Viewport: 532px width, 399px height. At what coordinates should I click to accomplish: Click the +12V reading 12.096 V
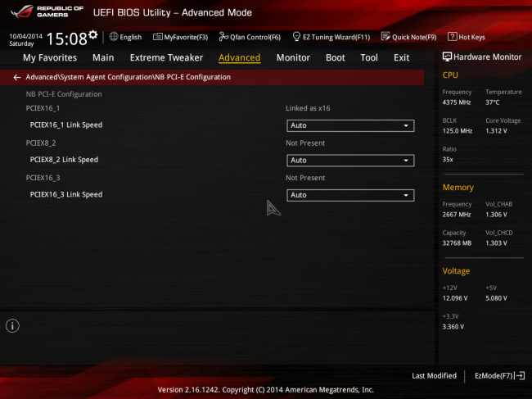coord(455,298)
